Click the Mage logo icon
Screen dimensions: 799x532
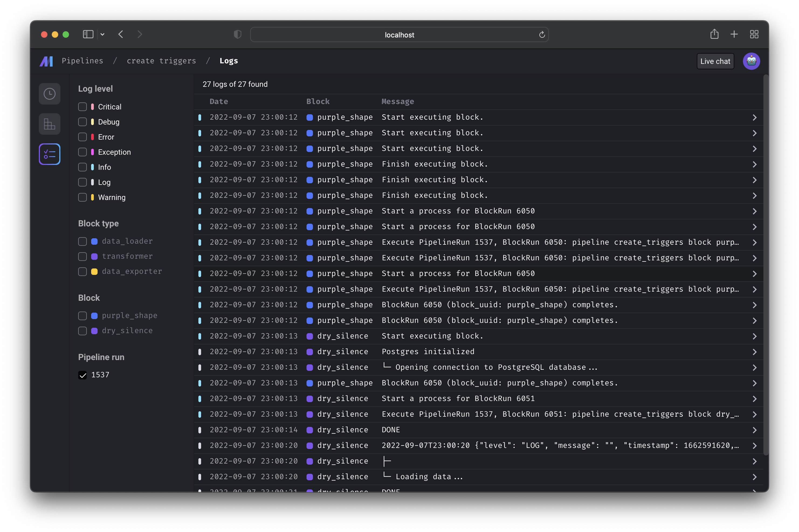click(46, 61)
